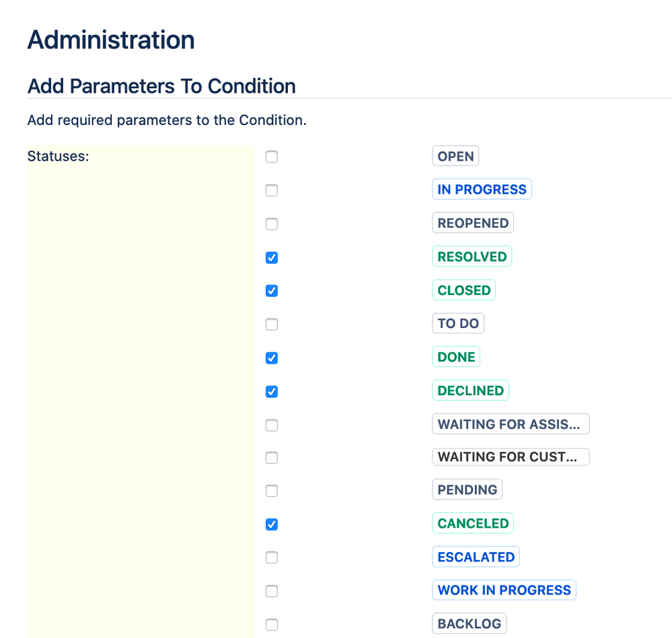Select the WAITING FOR CUST... status
This screenshot has height=638, width=672.
point(272,457)
